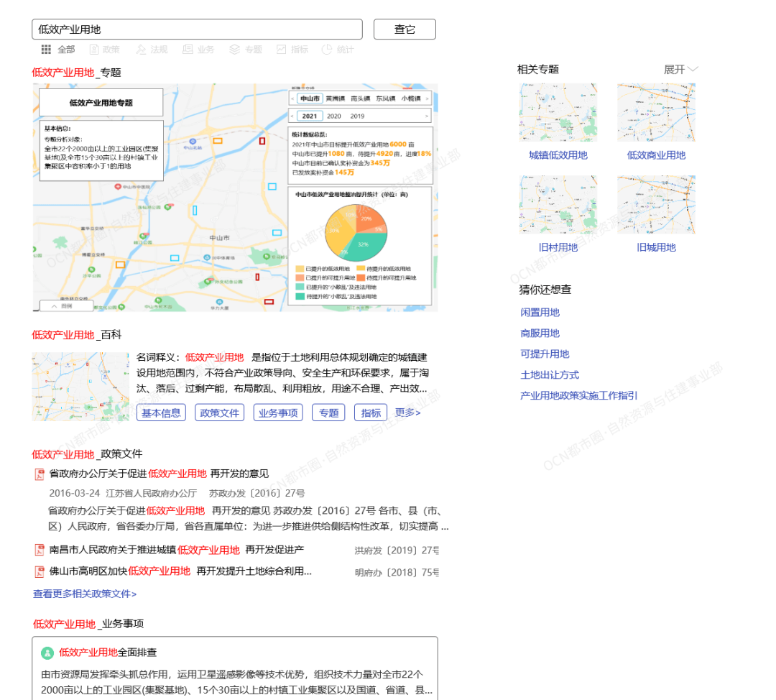Select the 南头镇 region tab
Image resolution: width=776 pixels, height=700 pixels.
tap(360, 98)
